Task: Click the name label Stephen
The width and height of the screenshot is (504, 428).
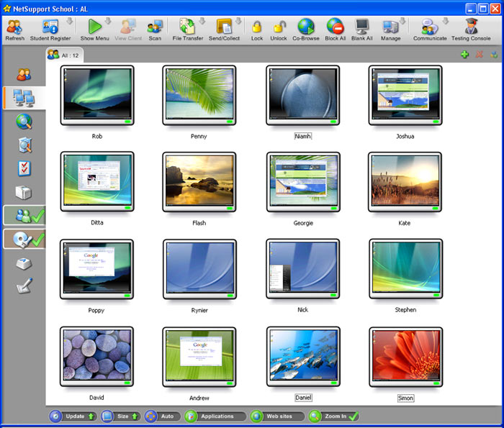Action: coord(405,309)
